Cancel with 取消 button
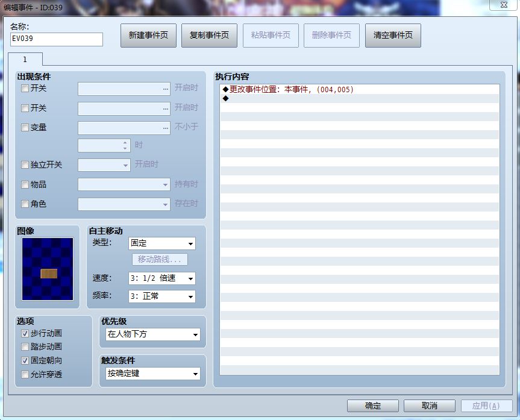 (429, 406)
